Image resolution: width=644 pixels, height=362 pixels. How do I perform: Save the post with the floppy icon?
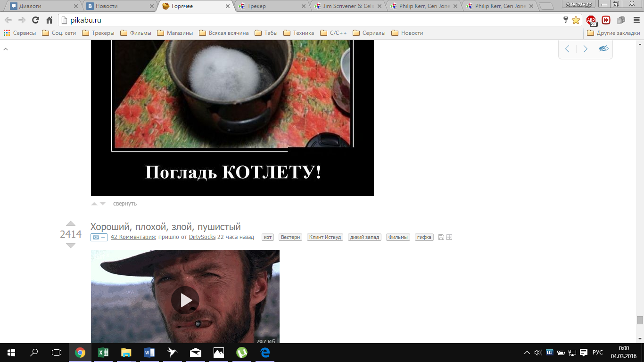pyautogui.click(x=441, y=237)
